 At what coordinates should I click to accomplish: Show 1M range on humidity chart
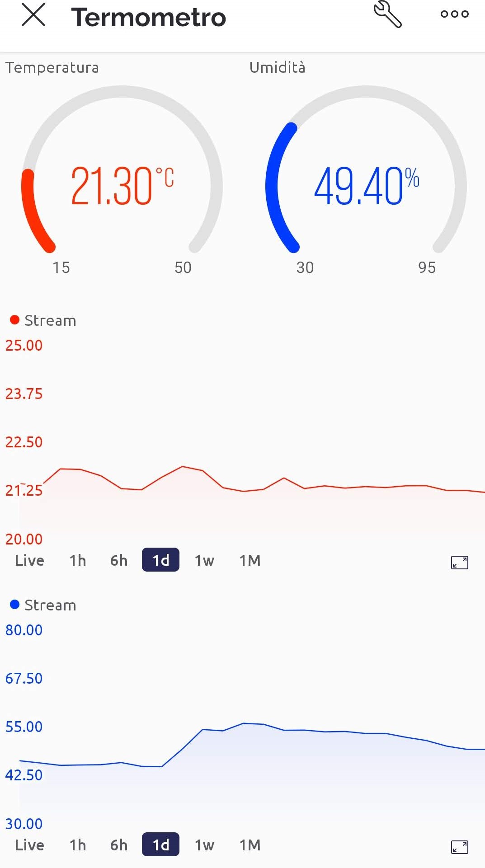250,845
